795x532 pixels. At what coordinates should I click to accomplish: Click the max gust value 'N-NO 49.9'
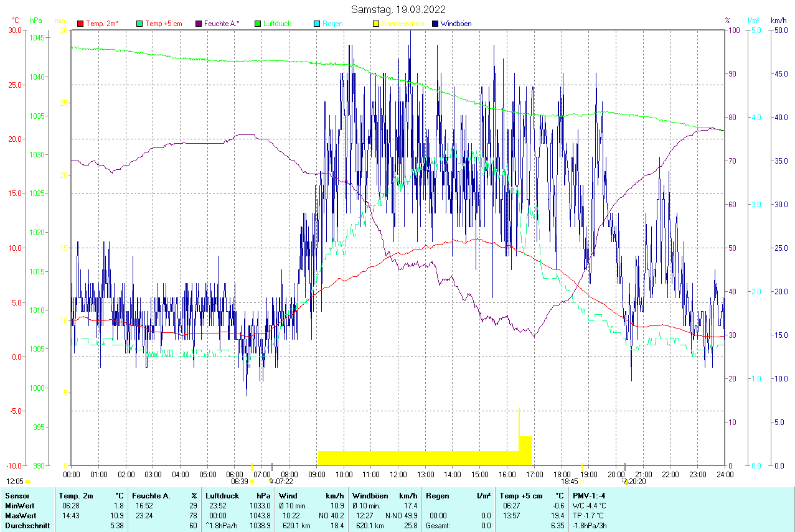(x=401, y=516)
